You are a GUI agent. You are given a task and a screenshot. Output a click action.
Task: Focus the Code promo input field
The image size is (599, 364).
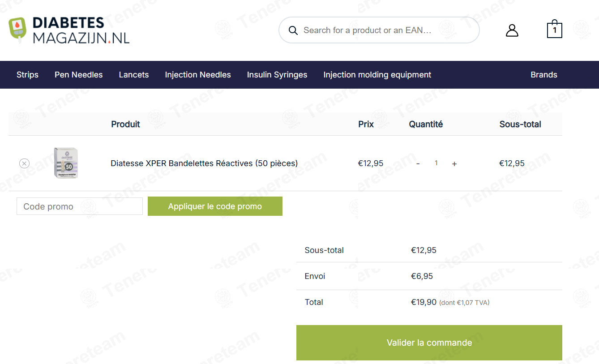80,206
